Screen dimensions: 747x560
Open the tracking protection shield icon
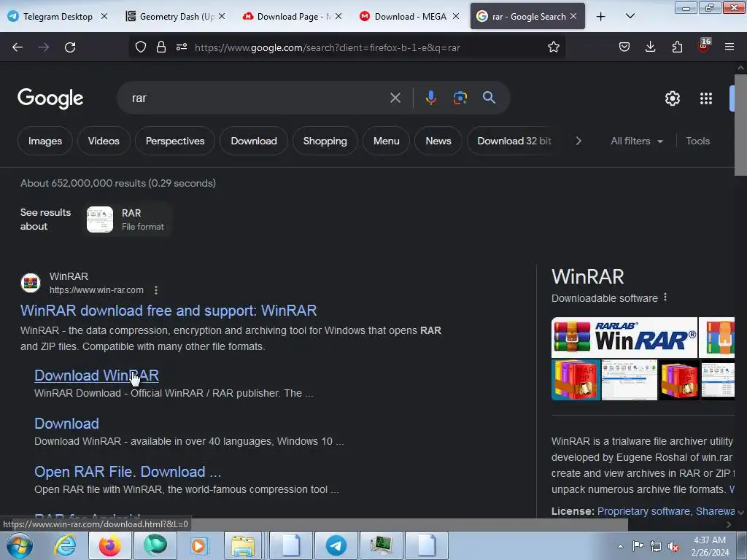point(141,47)
